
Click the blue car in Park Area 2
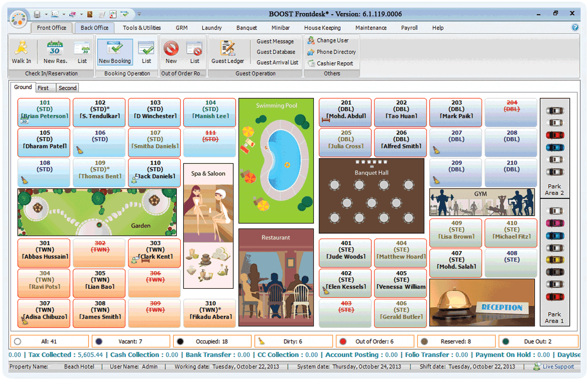click(x=555, y=148)
